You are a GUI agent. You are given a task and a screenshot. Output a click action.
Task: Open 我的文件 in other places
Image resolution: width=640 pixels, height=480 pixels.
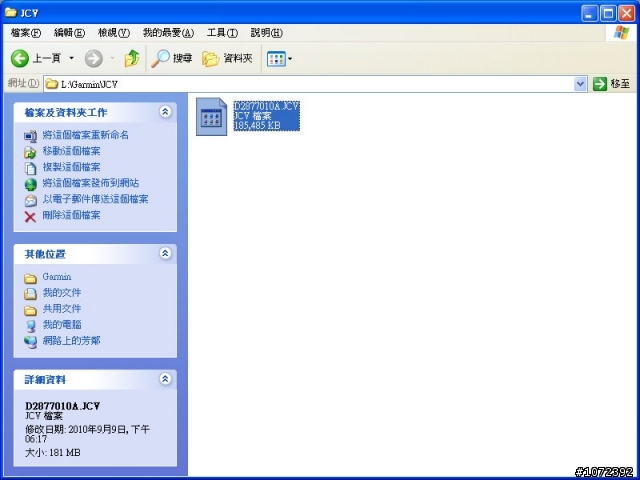point(62,293)
